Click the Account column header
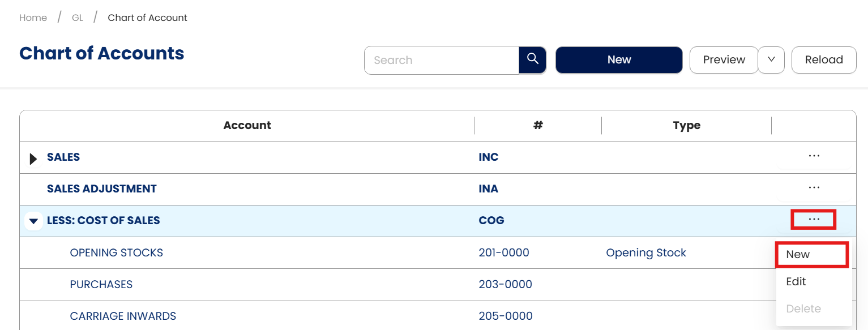 [247, 126]
